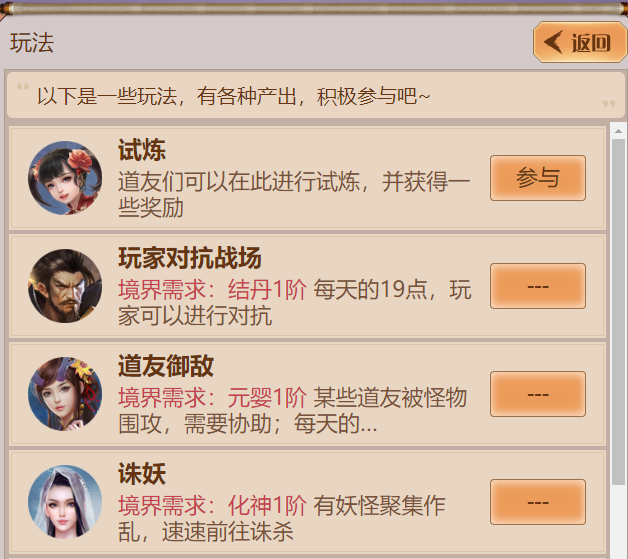Click the vertical scrollbar thumb
Screen dimensions: 628x559
(618, 312)
